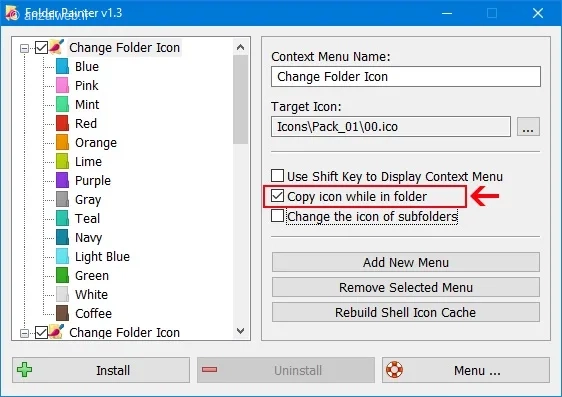Select the bottom Change Folder Icon tree label

point(124,332)
